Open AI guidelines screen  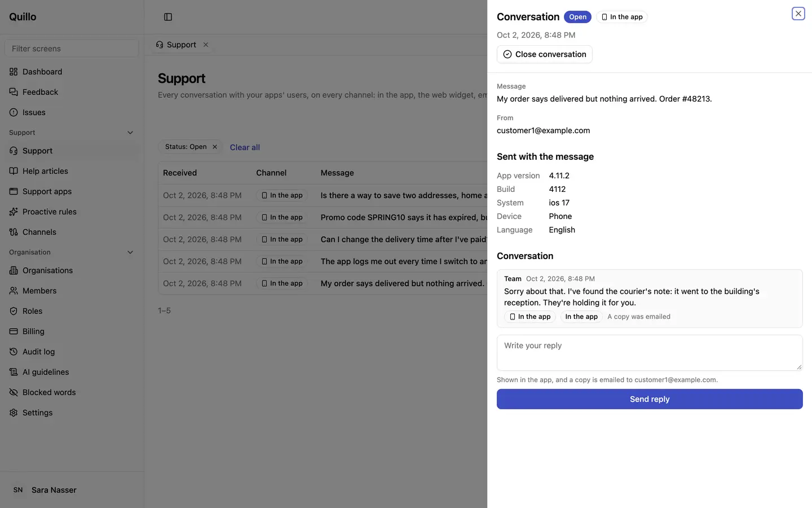[x=72, y=372]
